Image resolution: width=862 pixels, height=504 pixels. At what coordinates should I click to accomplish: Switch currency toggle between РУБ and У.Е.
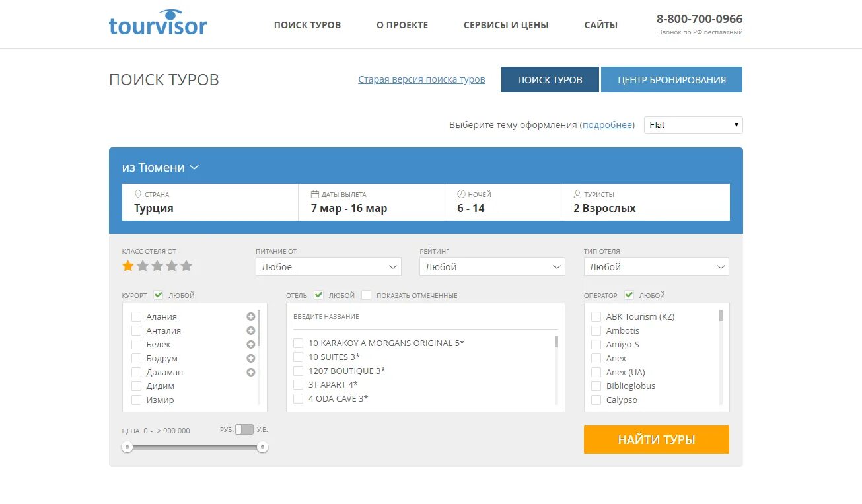[244, 429]
